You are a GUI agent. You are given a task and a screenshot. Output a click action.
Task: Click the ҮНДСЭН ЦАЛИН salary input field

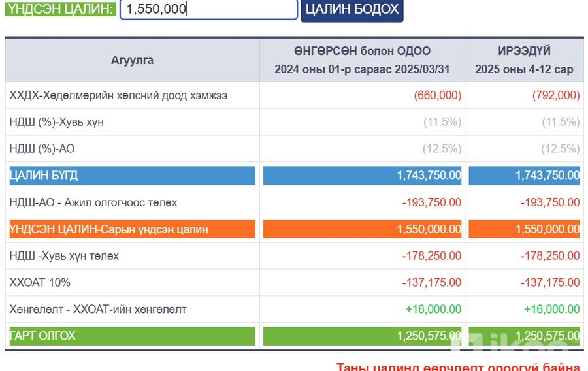(208, 9)
